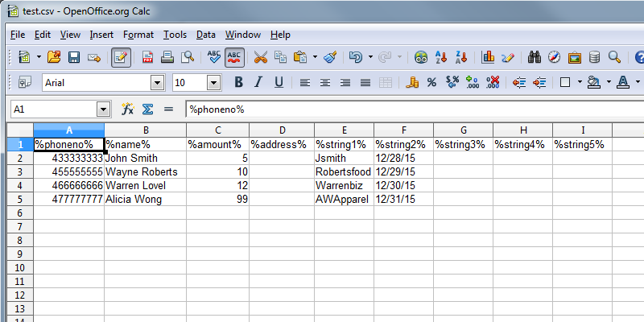Apply Standard number format icon
The height and width of the screenshot is (322, 644).
click(x=452, y=83)
